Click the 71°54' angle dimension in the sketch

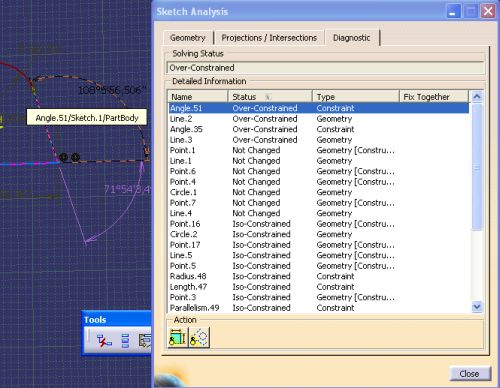[x=127, y=189]
